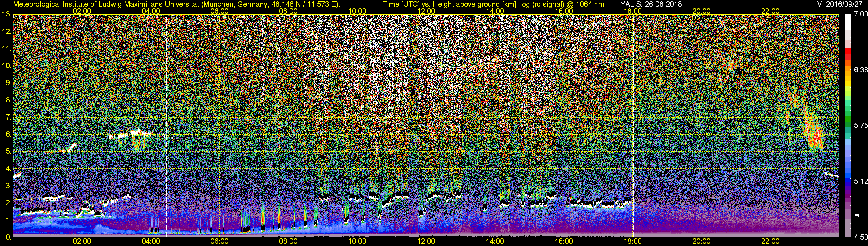Select the 6. km height axis label
868x246 pixels.
(8, 134)
